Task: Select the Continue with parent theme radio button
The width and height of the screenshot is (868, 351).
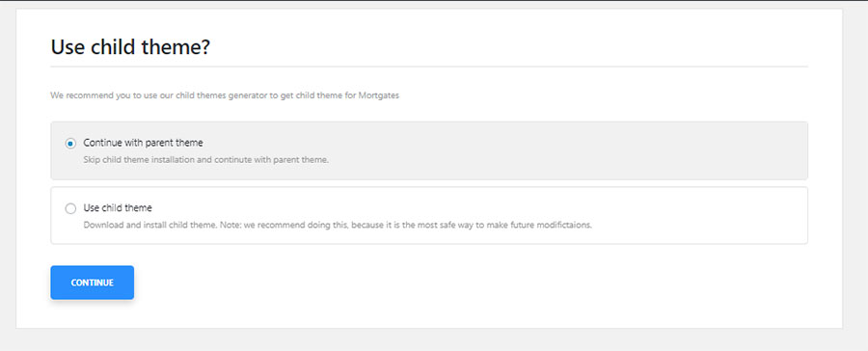Action: point(70,144)
